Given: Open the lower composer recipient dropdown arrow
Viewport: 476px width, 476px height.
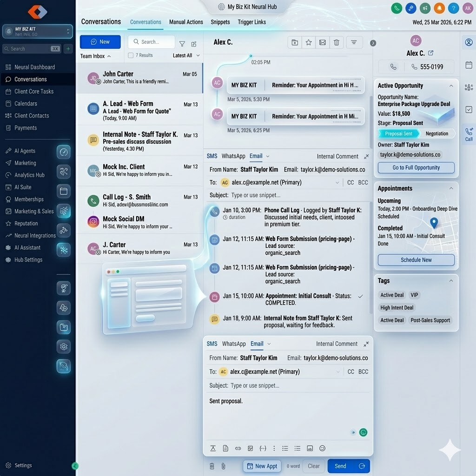Looking at the screenshot, I should (337, 372).
